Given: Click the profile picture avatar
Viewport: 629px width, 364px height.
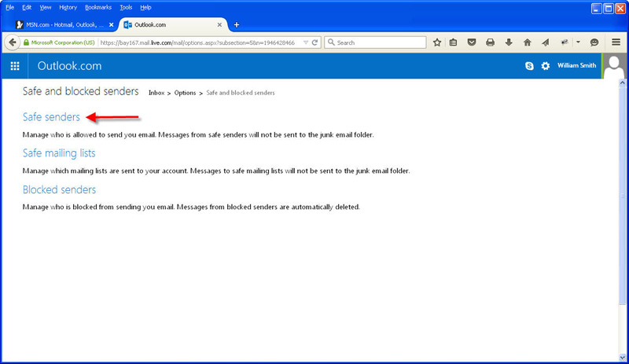Looking at the screenshot, I should click(x=614, y=66).
